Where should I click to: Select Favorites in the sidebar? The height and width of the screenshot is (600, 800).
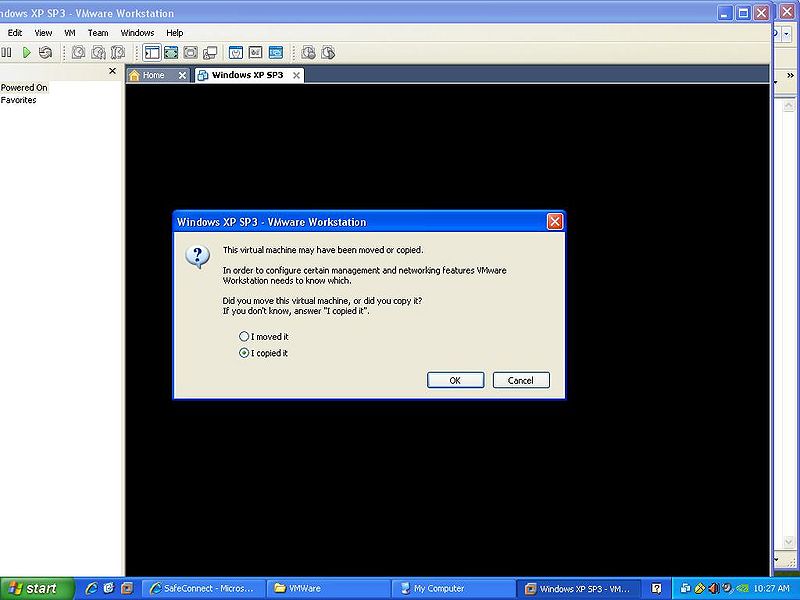[18, 100]
